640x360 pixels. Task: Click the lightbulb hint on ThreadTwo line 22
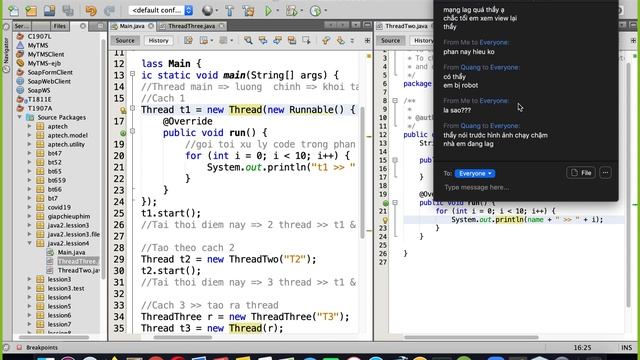coord(385,220)
